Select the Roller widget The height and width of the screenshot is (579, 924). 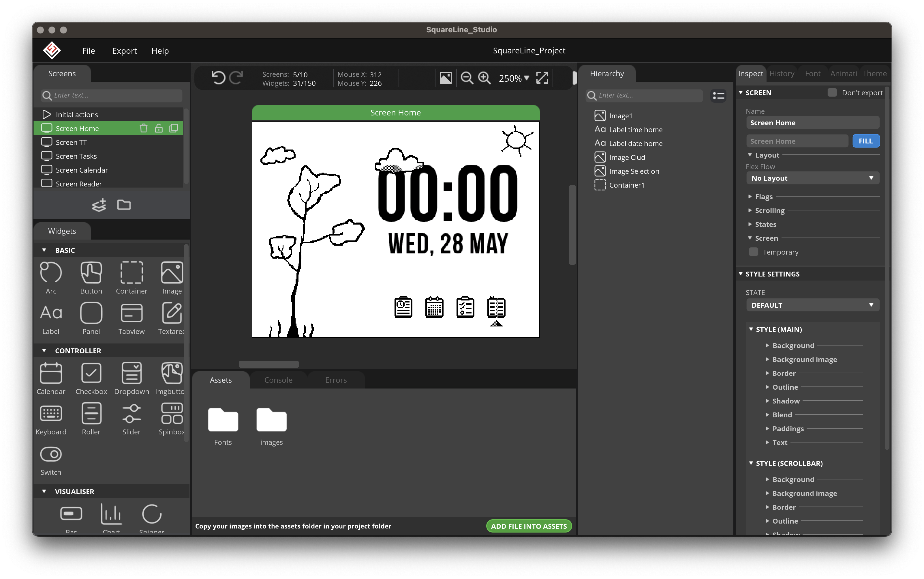point(91,419)
